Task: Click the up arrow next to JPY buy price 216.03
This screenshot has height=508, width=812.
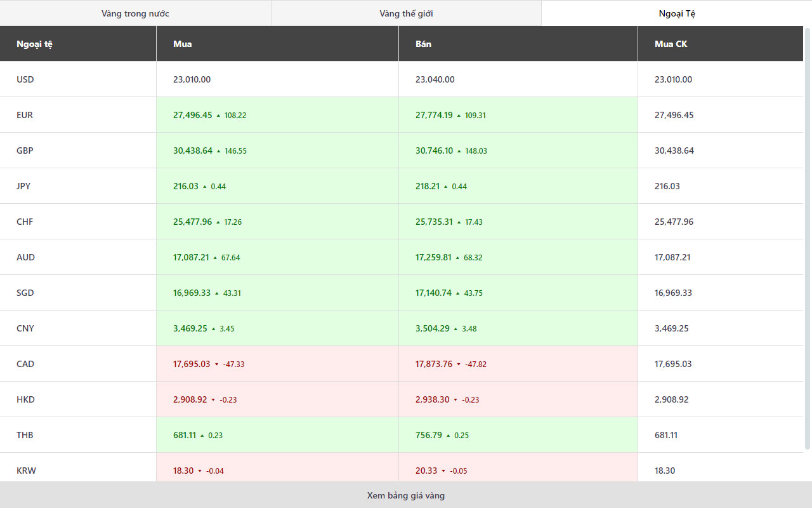Action: point(204,187)
